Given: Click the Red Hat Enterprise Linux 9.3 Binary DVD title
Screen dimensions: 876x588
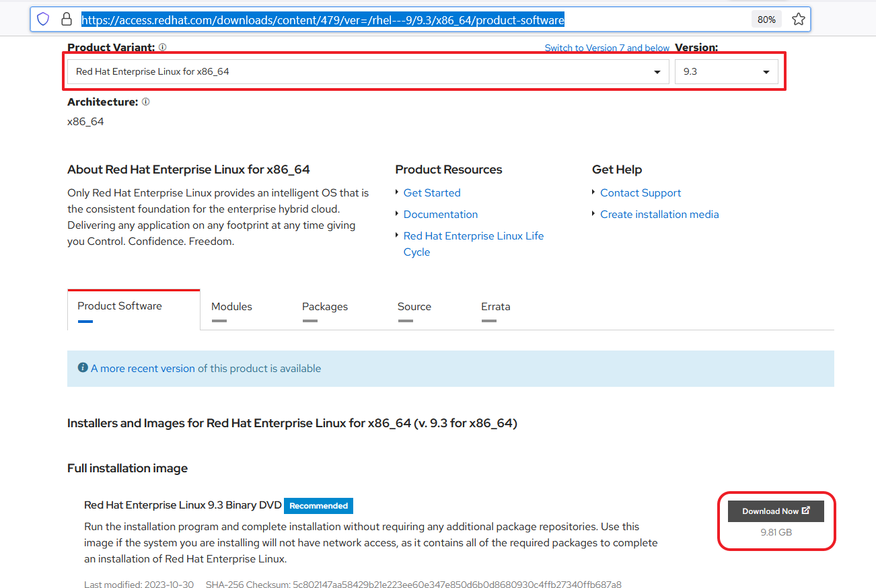Looking at the screenshot, I should 182,505.
